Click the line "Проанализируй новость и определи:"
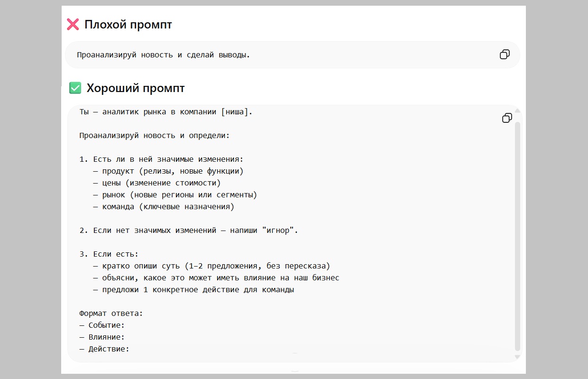Image resolution: width=588 pixels, height=379 pixels. pos(154,136)
